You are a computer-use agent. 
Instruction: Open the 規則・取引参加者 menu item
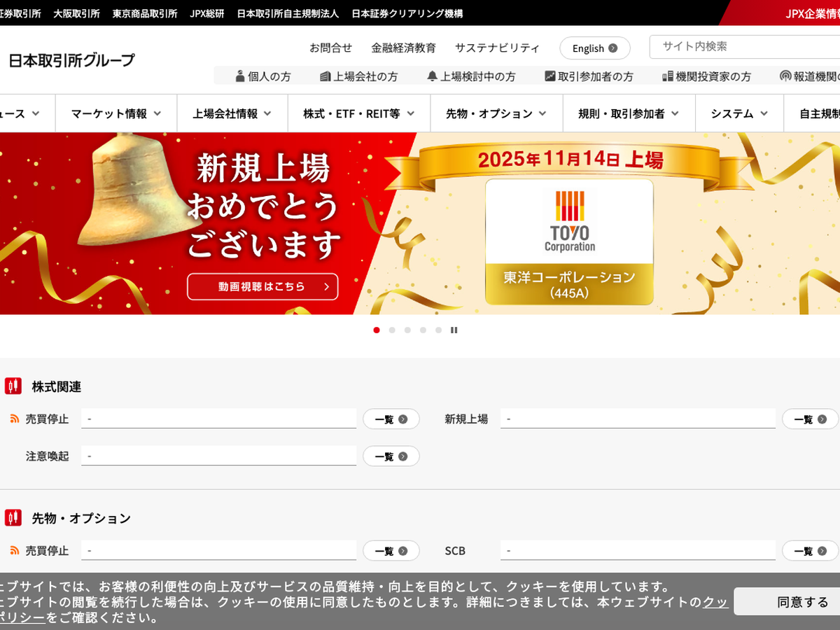[629, 113]
